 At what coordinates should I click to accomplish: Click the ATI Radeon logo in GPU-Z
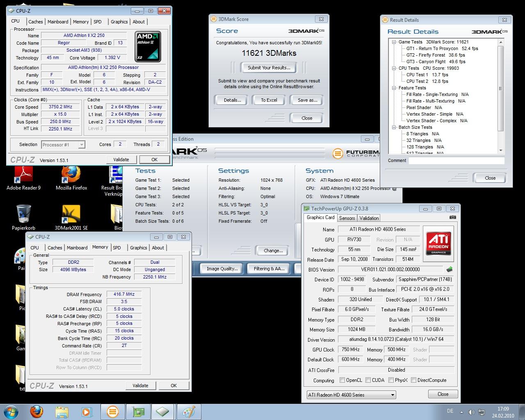pos(438,244)
